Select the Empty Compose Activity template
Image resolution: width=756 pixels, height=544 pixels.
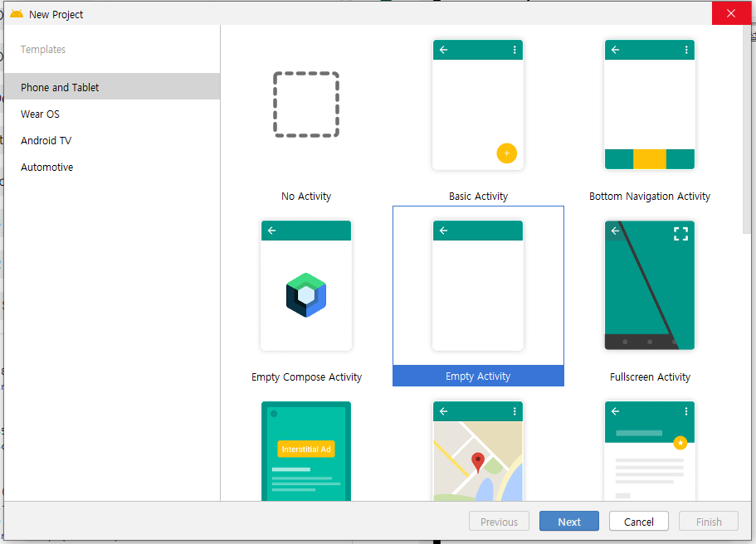click(306, 285)
